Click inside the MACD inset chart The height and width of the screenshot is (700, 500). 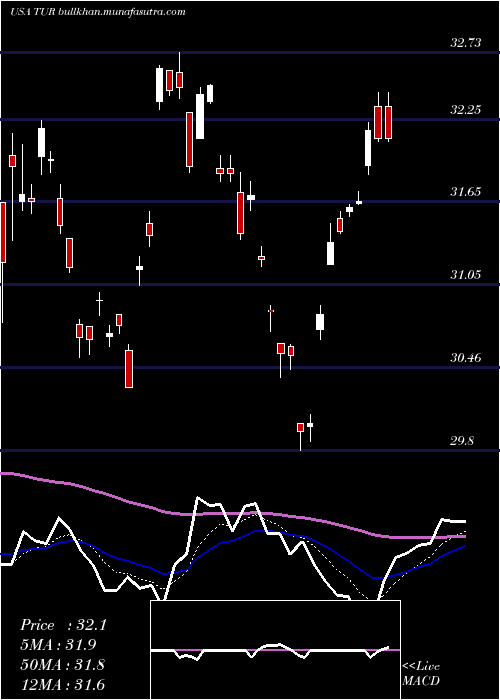pyautogui.click(x=275, y=650)
